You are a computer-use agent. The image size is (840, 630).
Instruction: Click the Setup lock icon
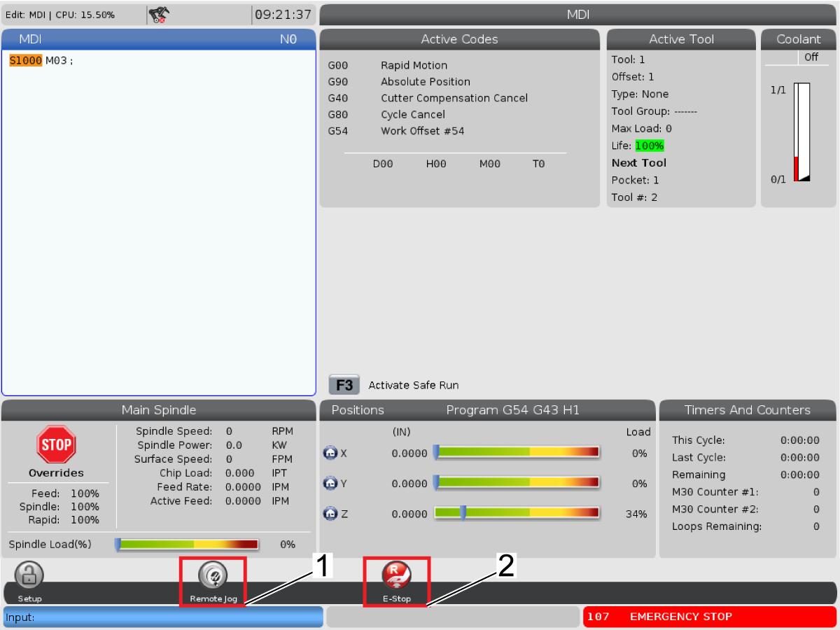[29, 577]
